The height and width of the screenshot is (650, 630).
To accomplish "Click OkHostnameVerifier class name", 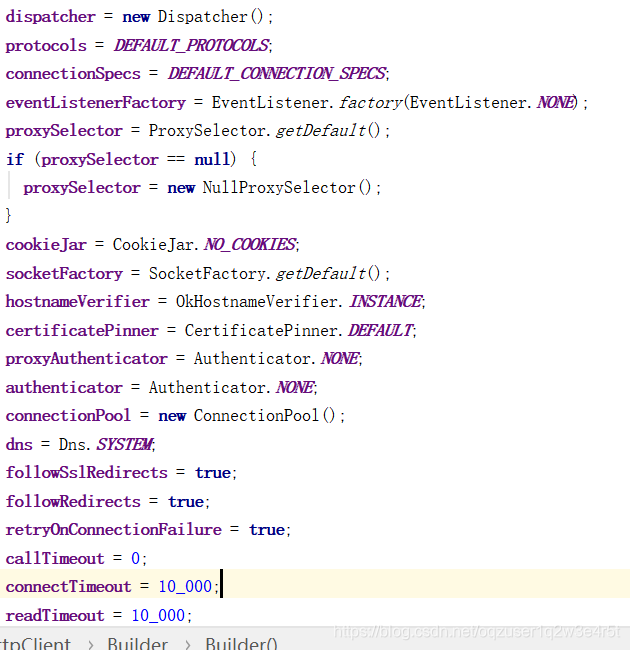I will click(257, 301).
